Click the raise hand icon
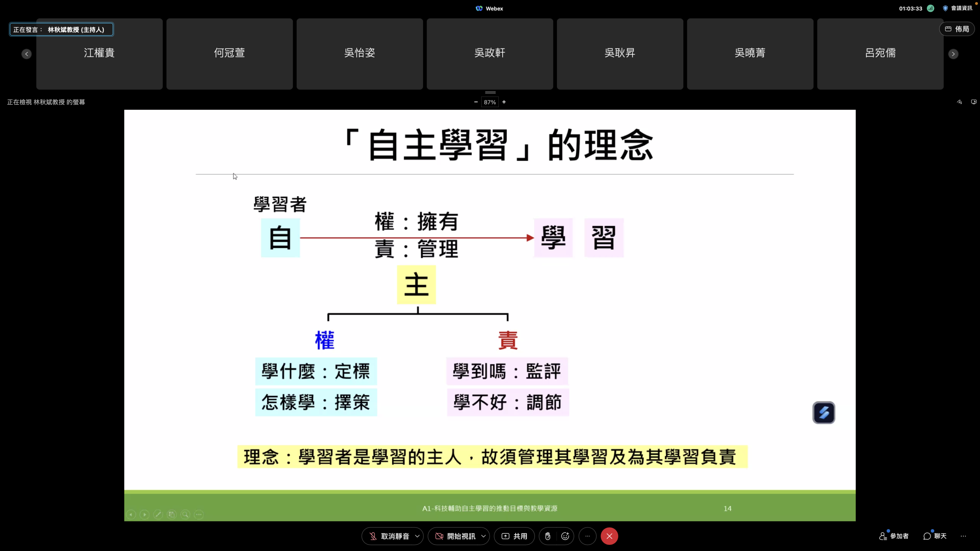Viewport: 980px width, 551px height. 548,536
